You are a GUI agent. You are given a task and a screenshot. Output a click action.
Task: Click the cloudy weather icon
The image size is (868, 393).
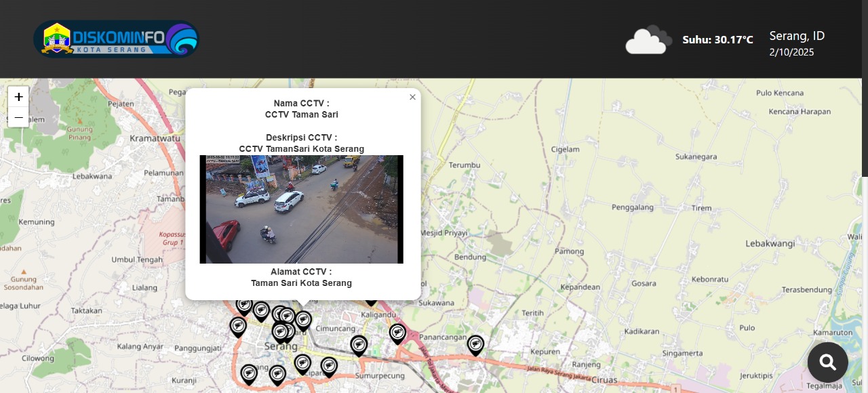pyautogui.click(x=648, y=40)
